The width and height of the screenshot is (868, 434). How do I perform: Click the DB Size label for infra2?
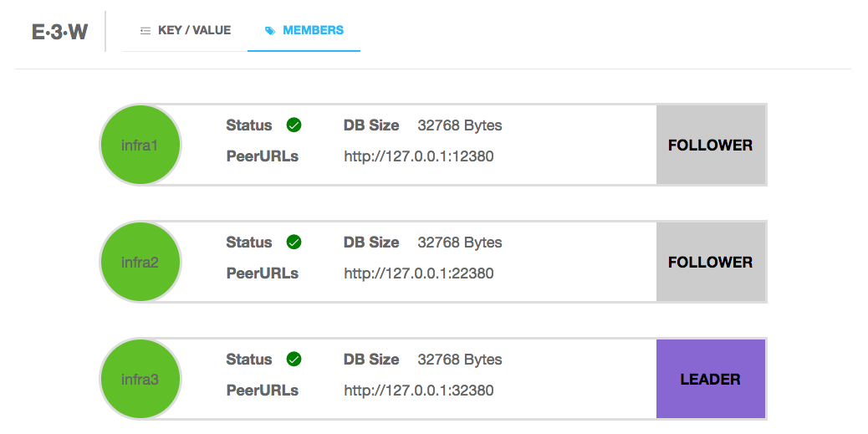pyautogui.click(x=371, y=243)
